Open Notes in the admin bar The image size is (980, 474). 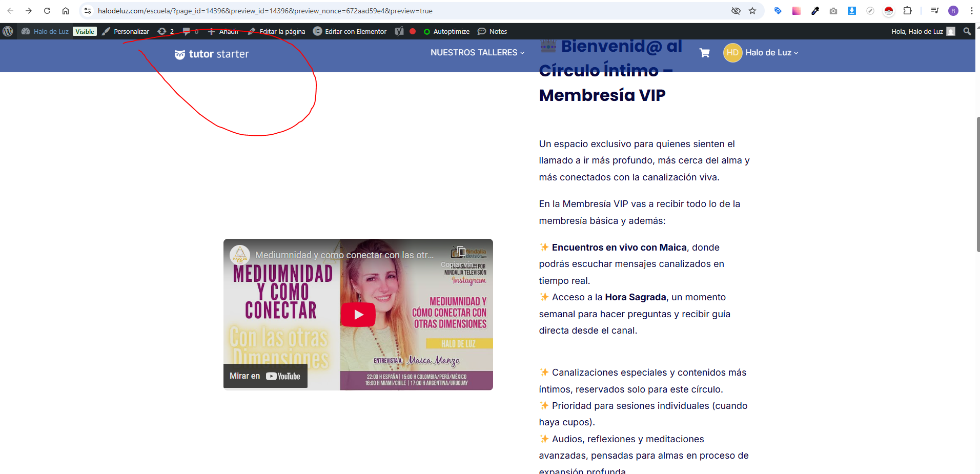[x=492, y=31]
